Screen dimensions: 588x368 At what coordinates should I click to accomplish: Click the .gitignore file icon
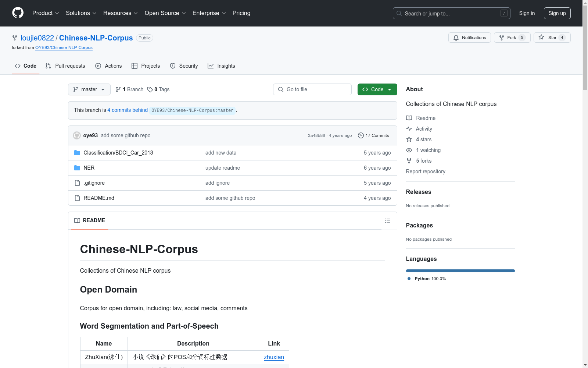coord(77,183)
